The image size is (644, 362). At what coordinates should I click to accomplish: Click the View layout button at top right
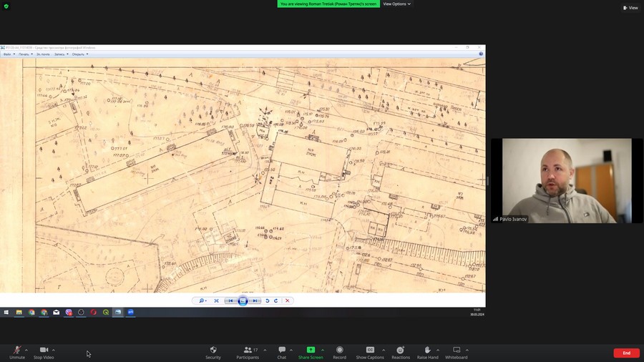click(x=630, y=8)
